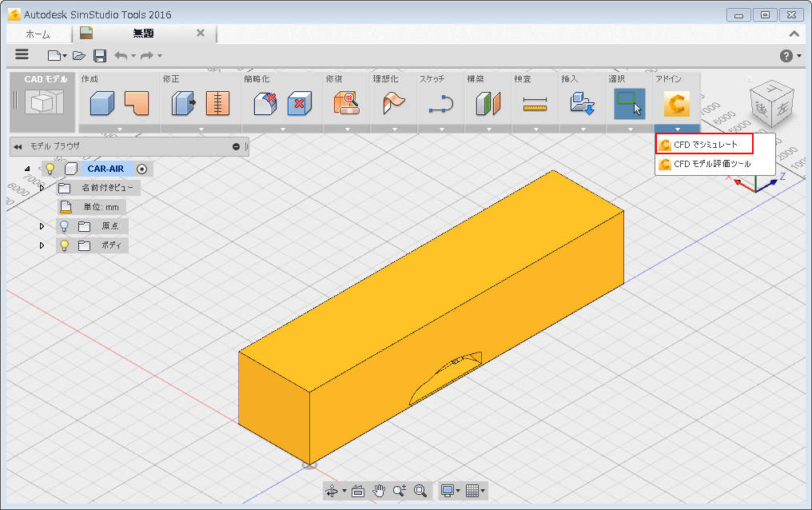
Task: Select the remove-faces simplify tool
Action: (x=300, y=103)
